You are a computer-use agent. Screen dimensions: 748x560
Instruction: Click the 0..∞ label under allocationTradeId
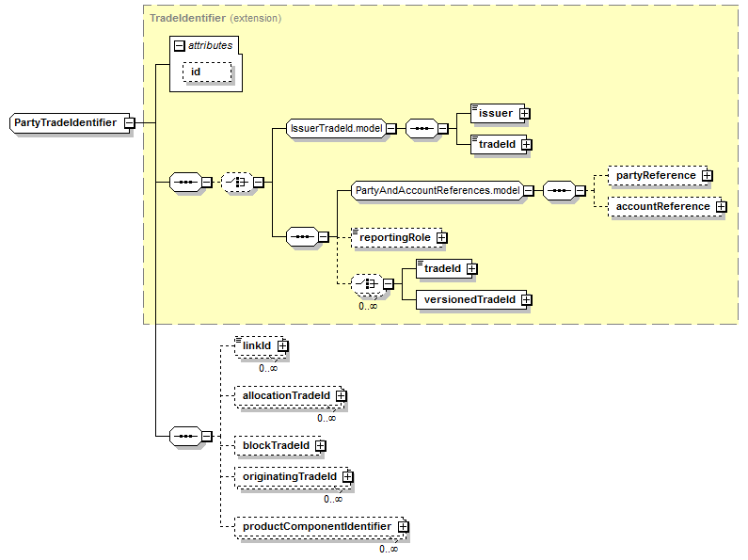click(326, 418)
